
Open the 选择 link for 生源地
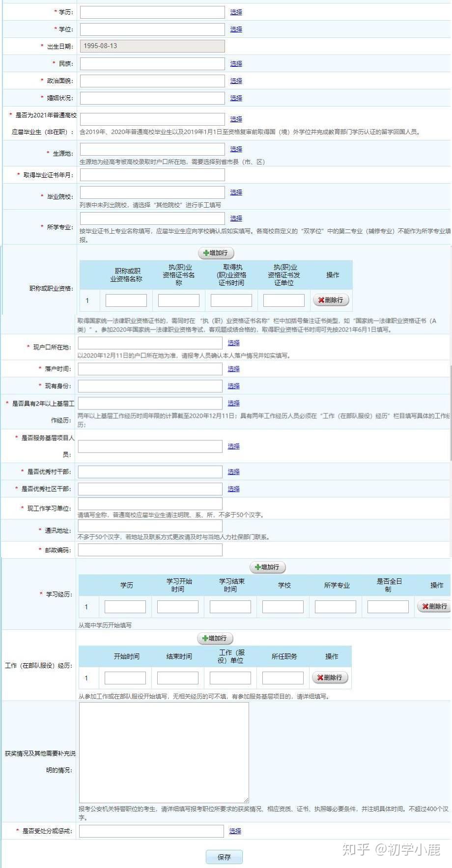[236, 149]
